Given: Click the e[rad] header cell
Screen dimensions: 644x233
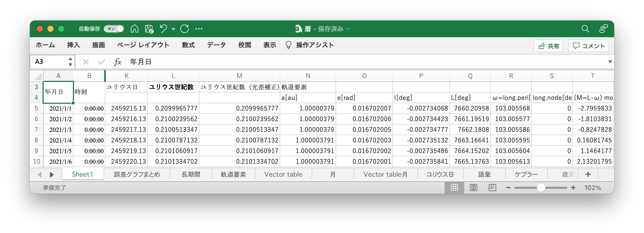Looking at the screenshot, I should coord(364,98).
